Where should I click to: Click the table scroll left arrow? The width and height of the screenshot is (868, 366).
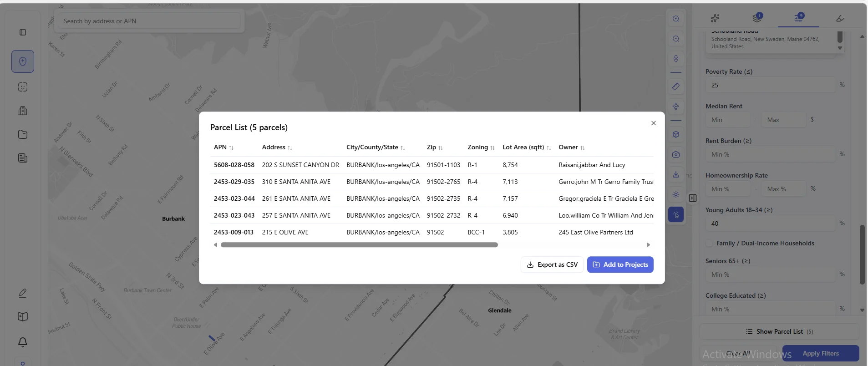(x=215, y=245)
